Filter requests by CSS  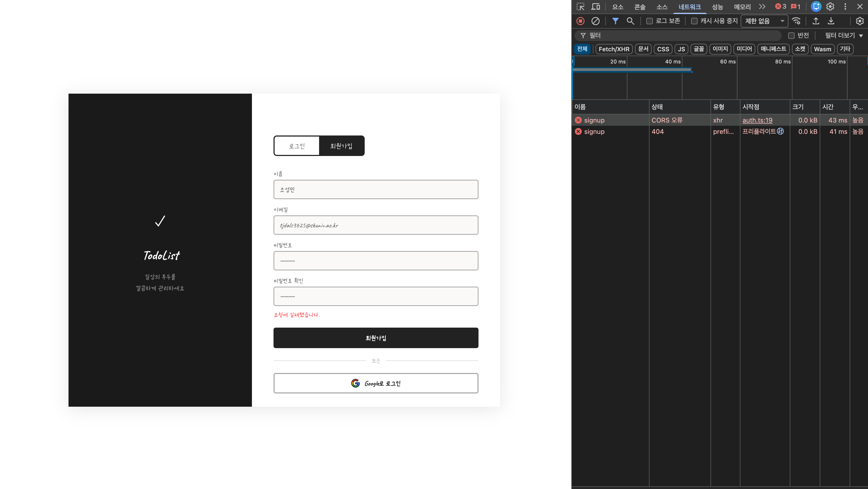tap(663, 49)
